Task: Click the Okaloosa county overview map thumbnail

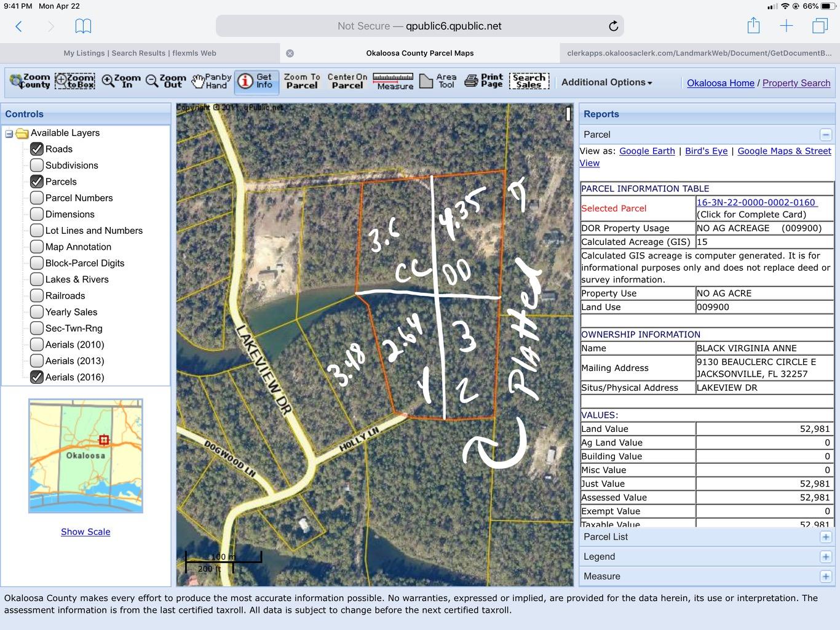Action: coord(85,456)
